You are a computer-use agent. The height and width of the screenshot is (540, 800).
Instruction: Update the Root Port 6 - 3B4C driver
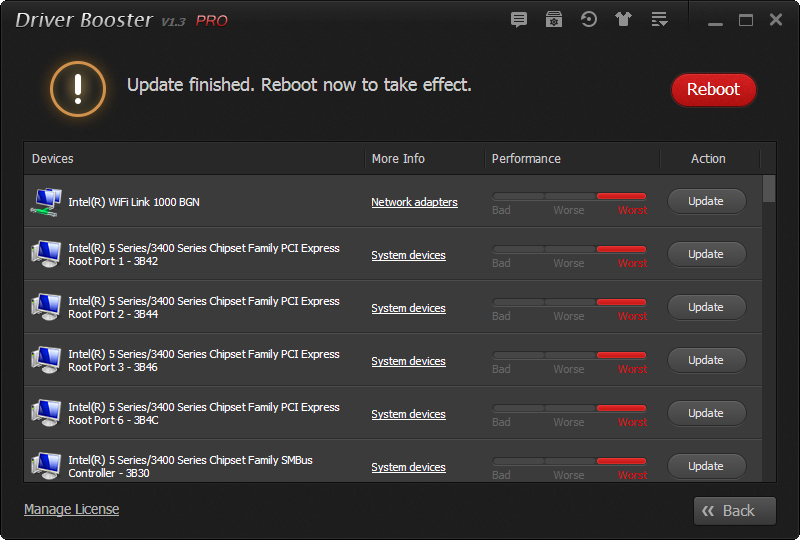coord(706,413)
